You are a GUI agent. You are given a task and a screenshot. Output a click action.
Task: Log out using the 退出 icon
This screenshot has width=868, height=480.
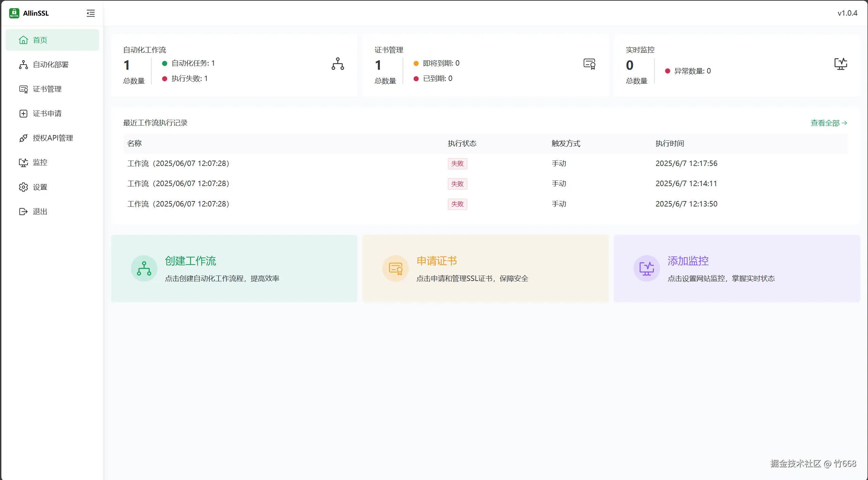point(23,212)
